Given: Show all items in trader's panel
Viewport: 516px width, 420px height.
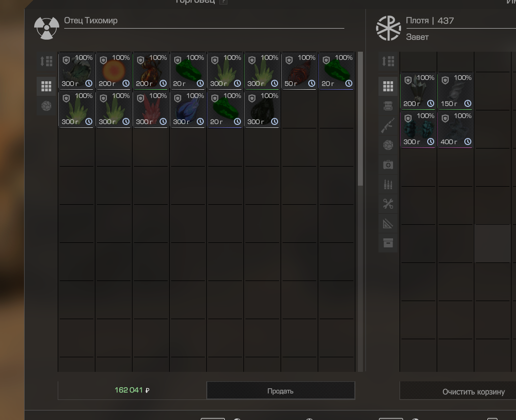Looking at the screenshot, I should (46, 86).
